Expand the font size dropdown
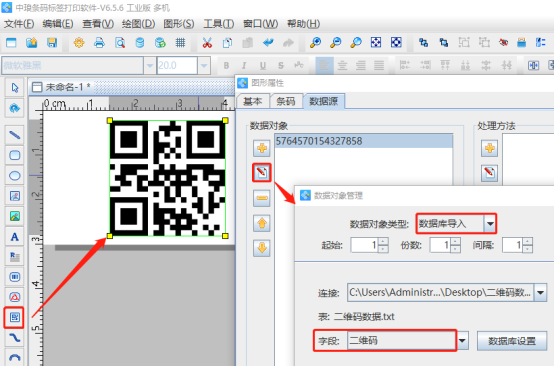Screen dimensions: 554x366 pyautogui.click(x=204, y=66)
